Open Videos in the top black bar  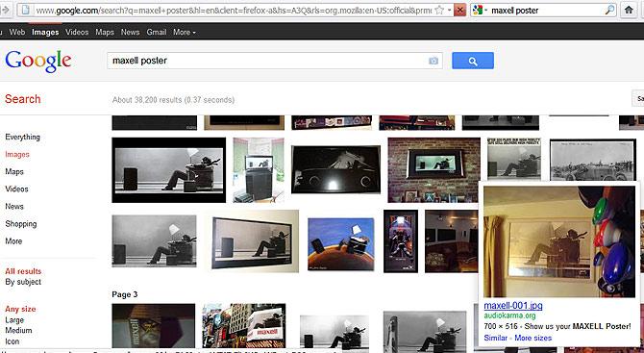(x=77, y=32)
